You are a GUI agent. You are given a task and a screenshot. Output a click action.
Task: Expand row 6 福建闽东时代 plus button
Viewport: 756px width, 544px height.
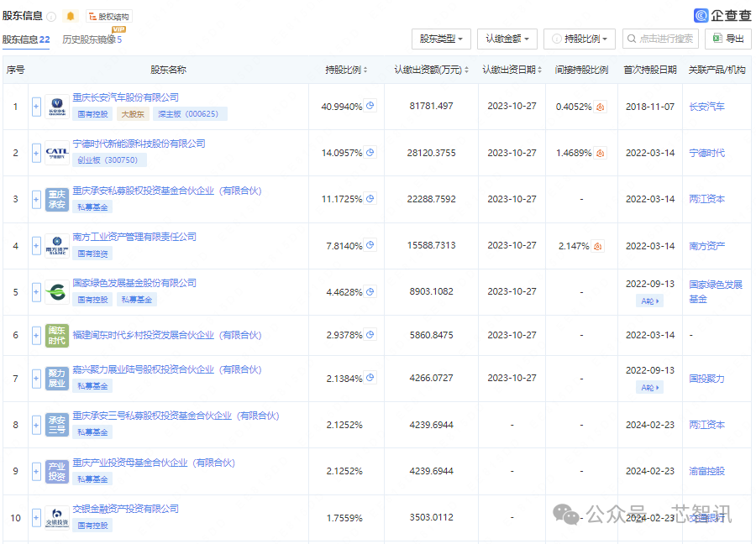pos(36,335)
